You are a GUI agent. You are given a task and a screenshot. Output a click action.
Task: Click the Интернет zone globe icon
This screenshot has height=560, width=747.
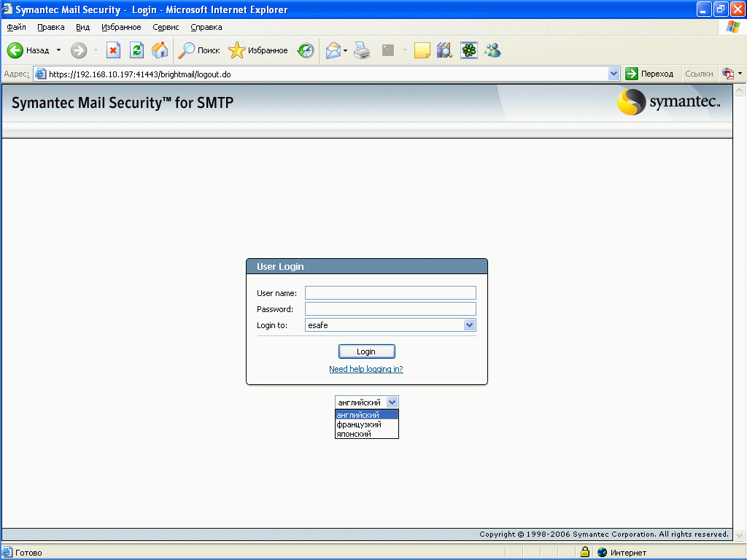click(602, 553)
